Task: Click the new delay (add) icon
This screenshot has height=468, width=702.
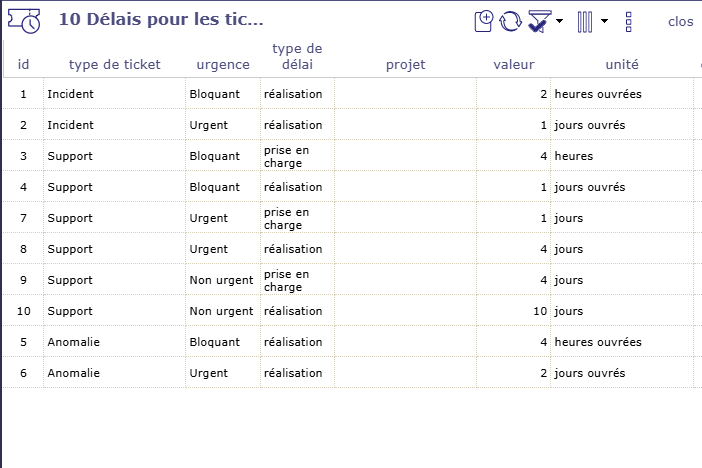Action: click(484, 20)
